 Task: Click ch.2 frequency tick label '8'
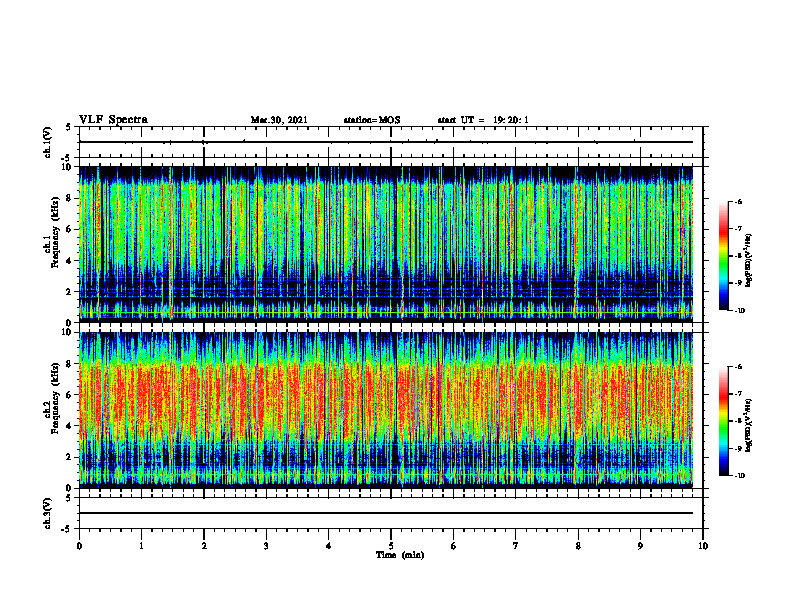point(71,364)
